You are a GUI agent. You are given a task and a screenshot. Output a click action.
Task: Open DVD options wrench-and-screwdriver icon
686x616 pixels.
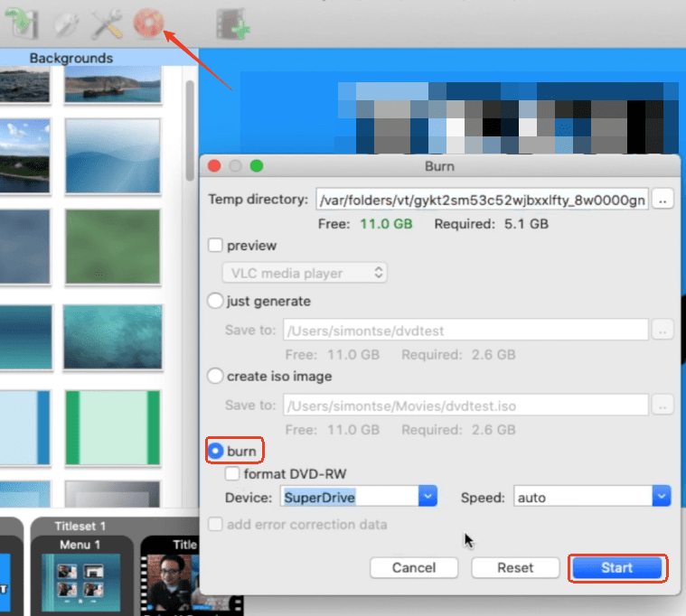(x=107, y=23)
